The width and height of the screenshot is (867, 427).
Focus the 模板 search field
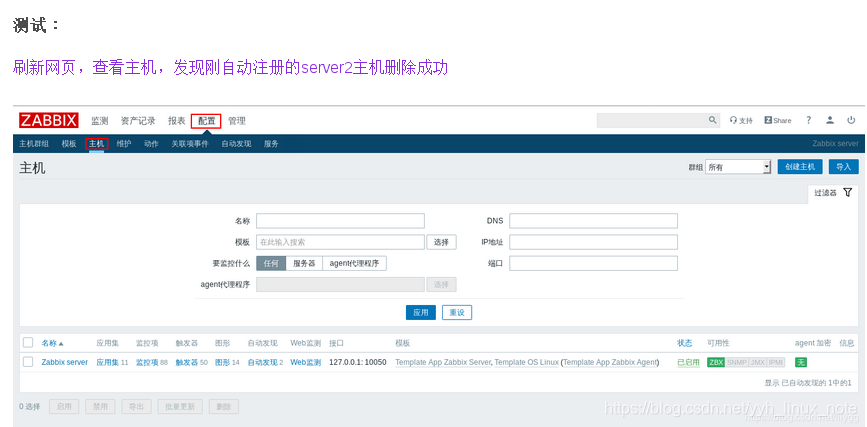coord(340,242)
